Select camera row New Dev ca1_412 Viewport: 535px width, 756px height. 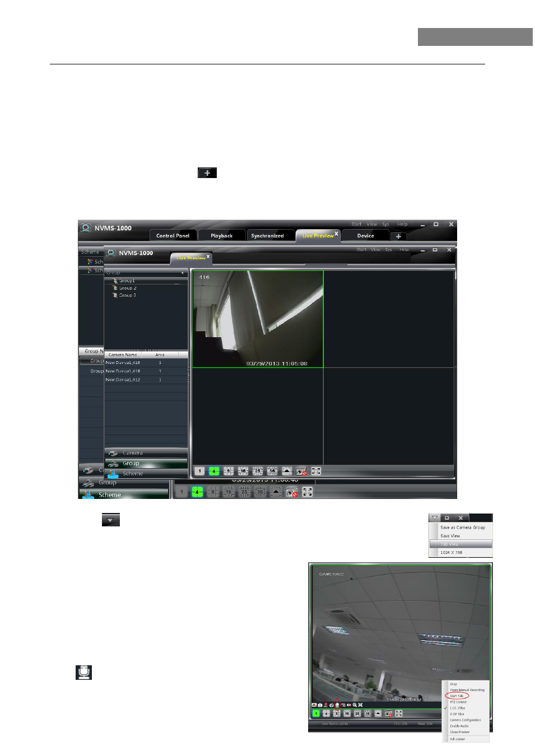[146, 380]
